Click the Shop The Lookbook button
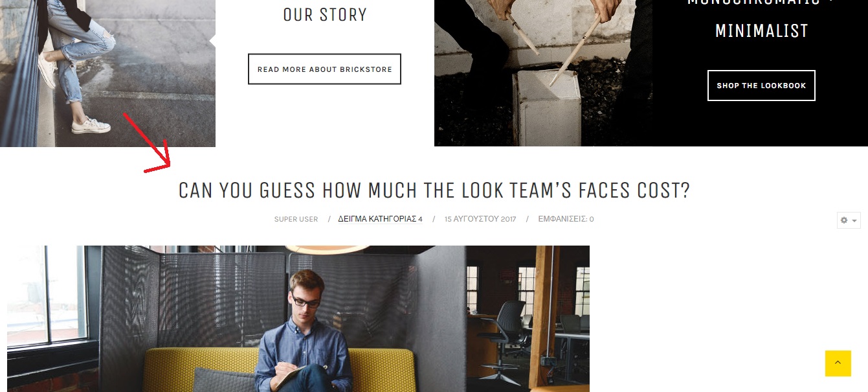The width and height of the screenshot is (868, 392). point(761,86)
